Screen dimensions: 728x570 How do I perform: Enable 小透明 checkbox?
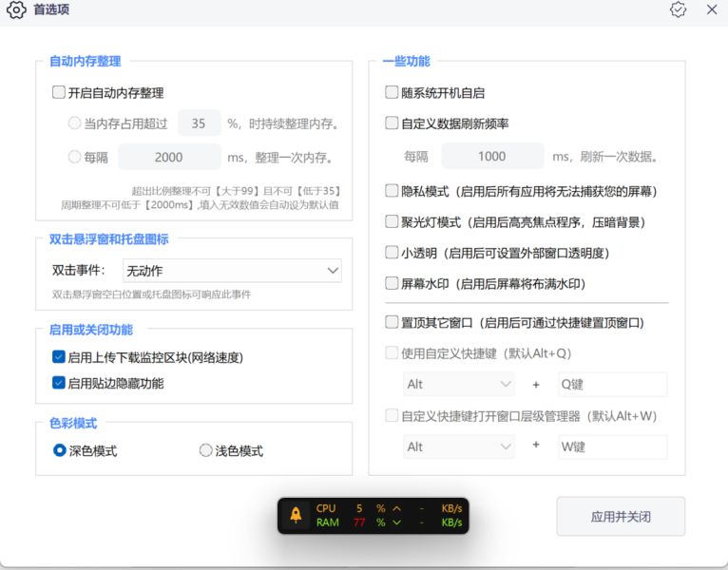coord(392,253)
